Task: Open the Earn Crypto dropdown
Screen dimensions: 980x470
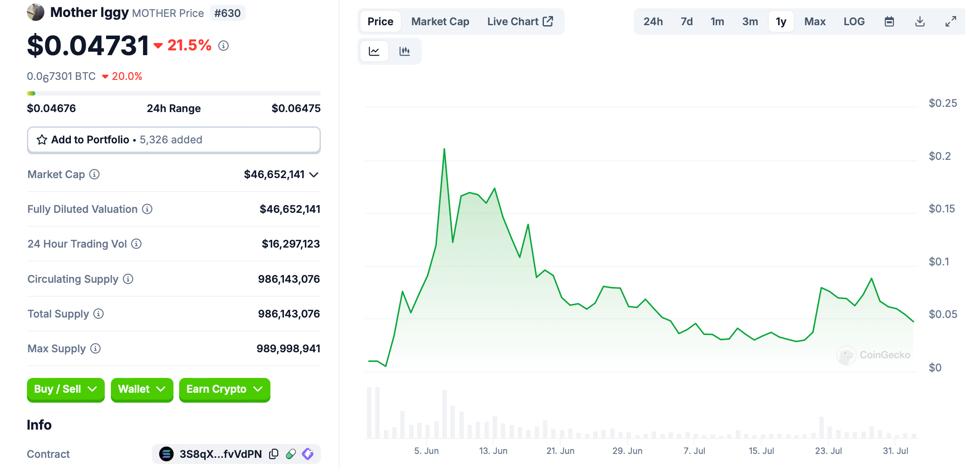Action: coord(224,389)
